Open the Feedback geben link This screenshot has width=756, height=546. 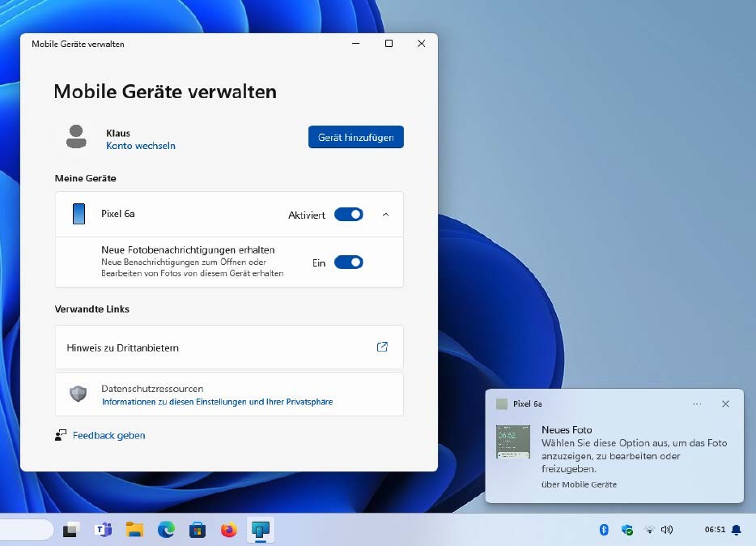pos(108,435)
